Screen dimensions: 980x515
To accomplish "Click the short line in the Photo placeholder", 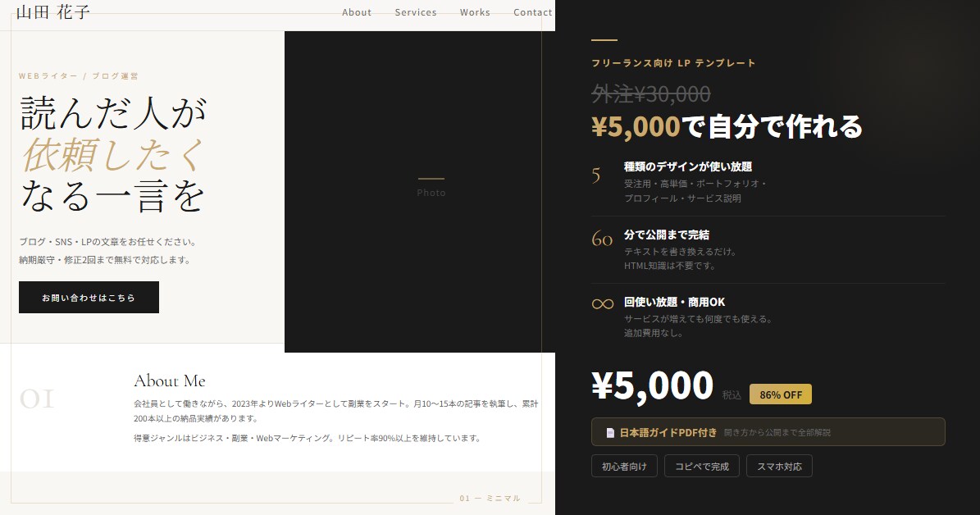I will click(432, 179).
